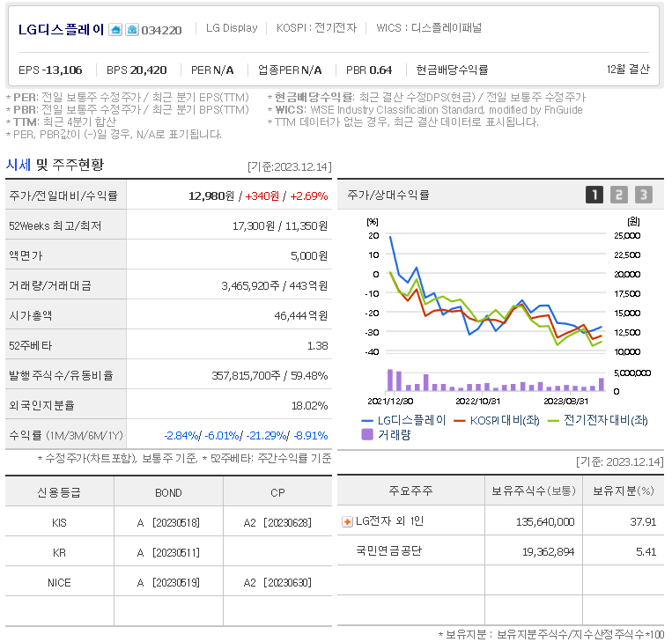Select the stock price 12,980원
Screen dimensions: 672x642
tap(211, 196)
